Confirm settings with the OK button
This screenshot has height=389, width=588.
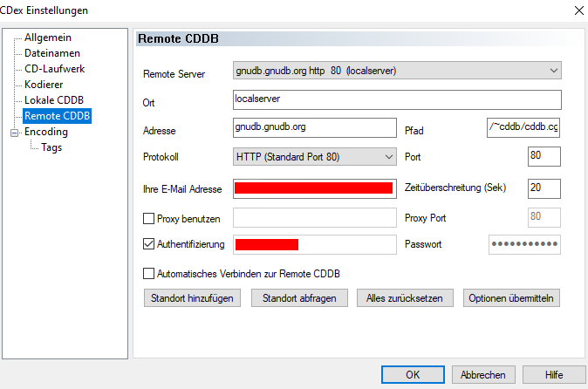click(413, 374)
